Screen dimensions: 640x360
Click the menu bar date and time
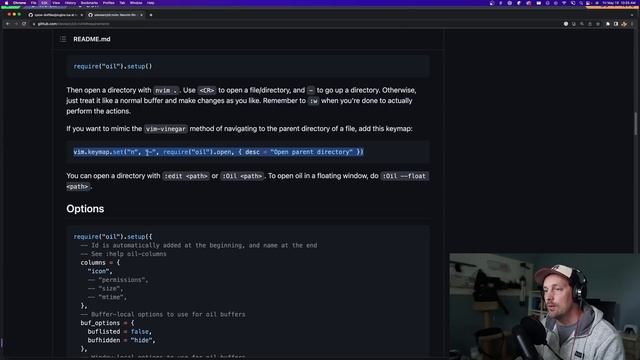pyautogui.click(x=619, y=3)
